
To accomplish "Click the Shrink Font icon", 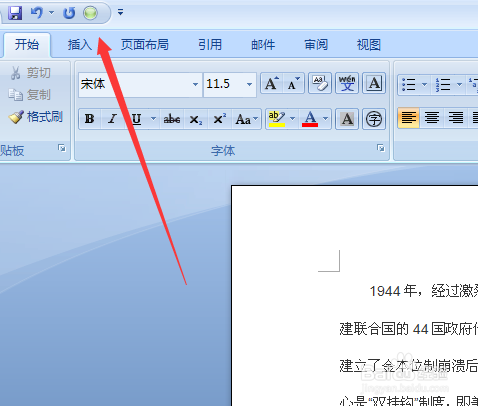I will 293,83.
